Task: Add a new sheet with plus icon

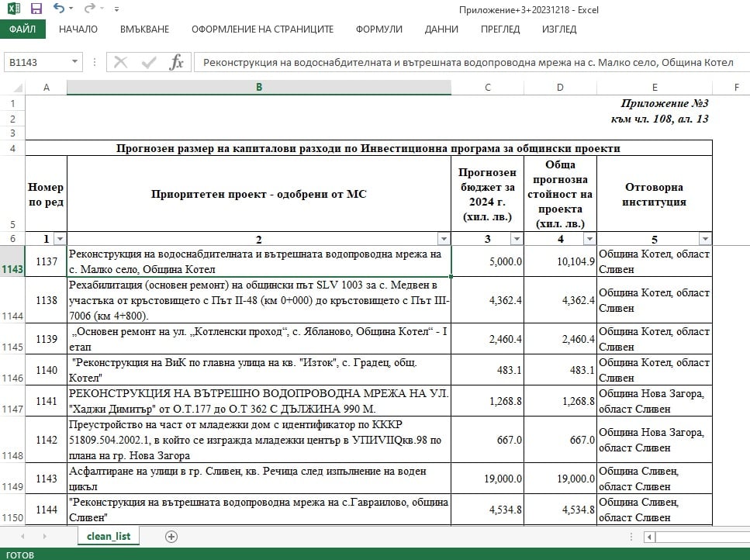Action: tap(171, 536)
